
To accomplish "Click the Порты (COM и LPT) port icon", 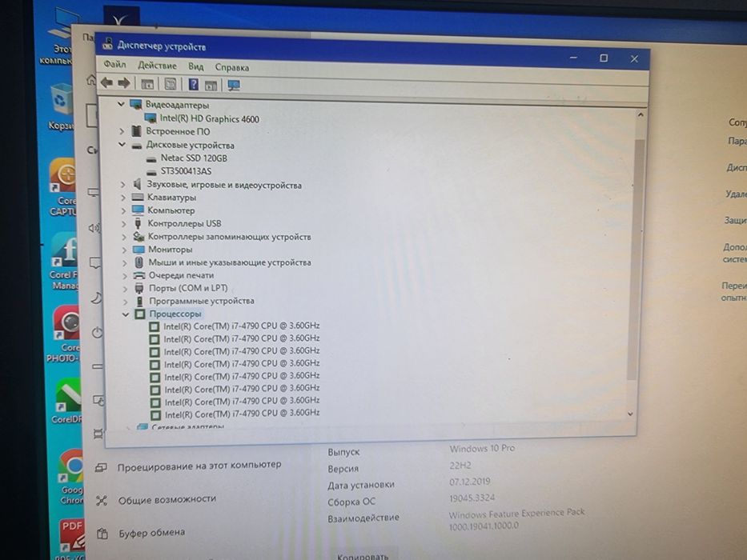I will [x=139, y=288].
